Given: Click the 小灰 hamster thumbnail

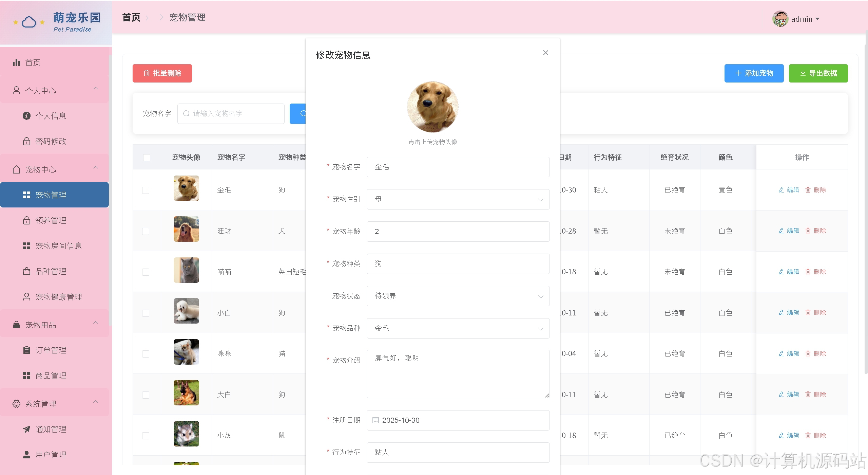Looking at the screenshot, I should click(x=186, y=434).
